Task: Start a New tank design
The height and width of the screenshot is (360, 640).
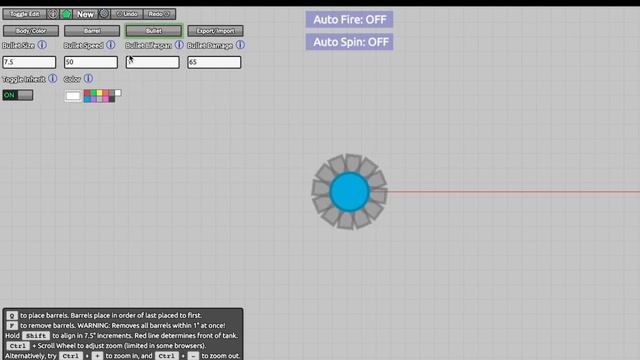Action: (85, 14)
